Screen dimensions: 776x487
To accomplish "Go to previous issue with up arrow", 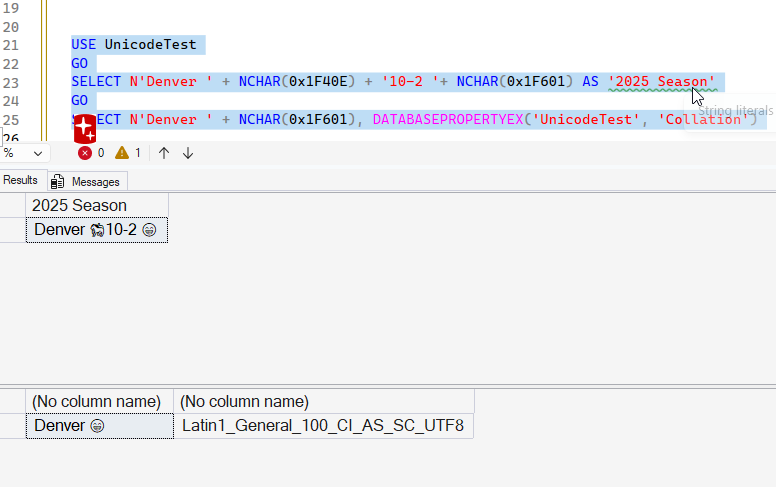I will click(164, 153).
